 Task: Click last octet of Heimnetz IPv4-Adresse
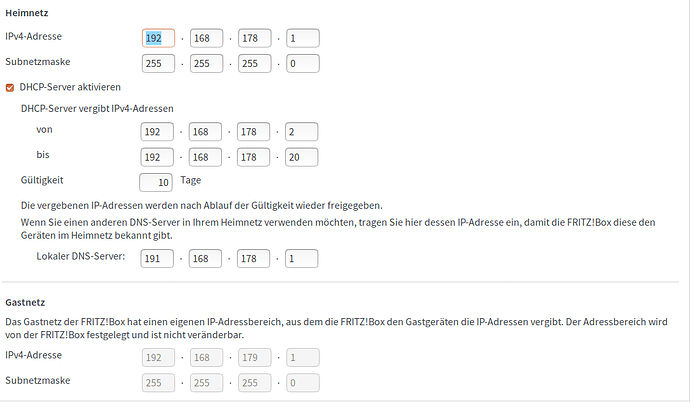302,38
